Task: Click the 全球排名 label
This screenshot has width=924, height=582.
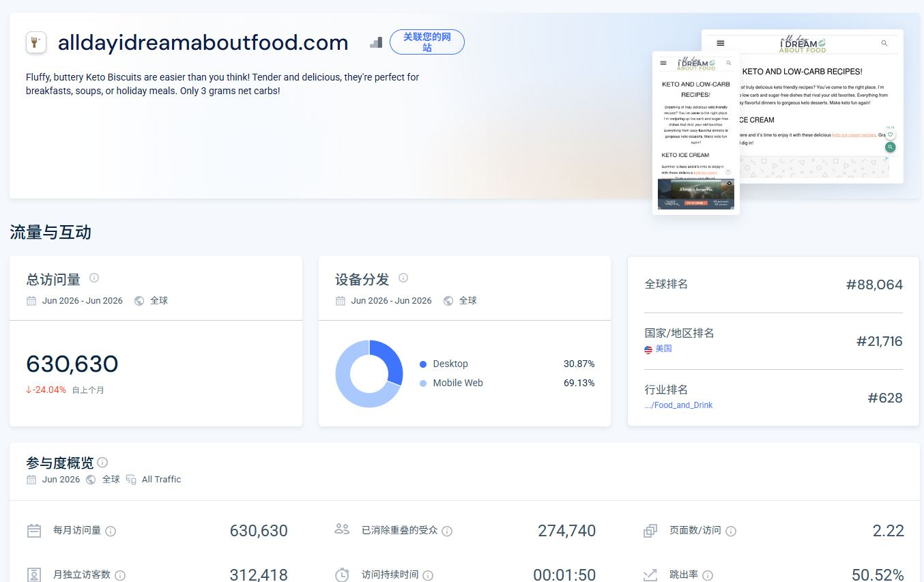Action: point(666,284)
